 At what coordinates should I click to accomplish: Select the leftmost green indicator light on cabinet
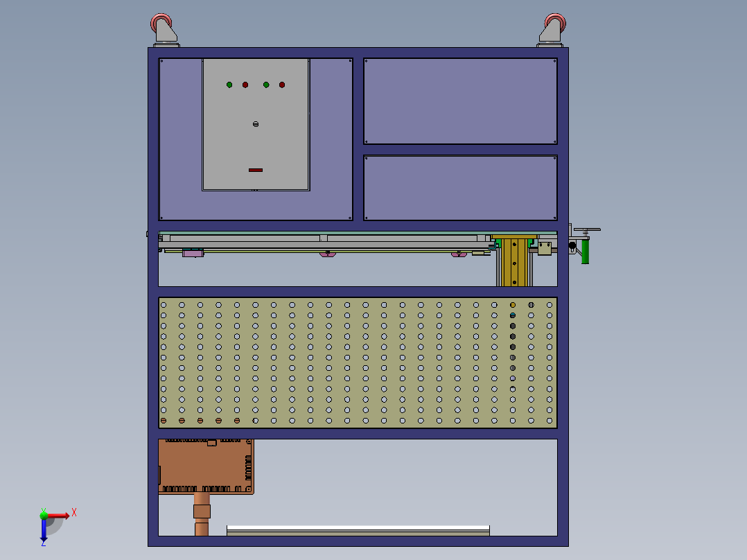(229, 85)
